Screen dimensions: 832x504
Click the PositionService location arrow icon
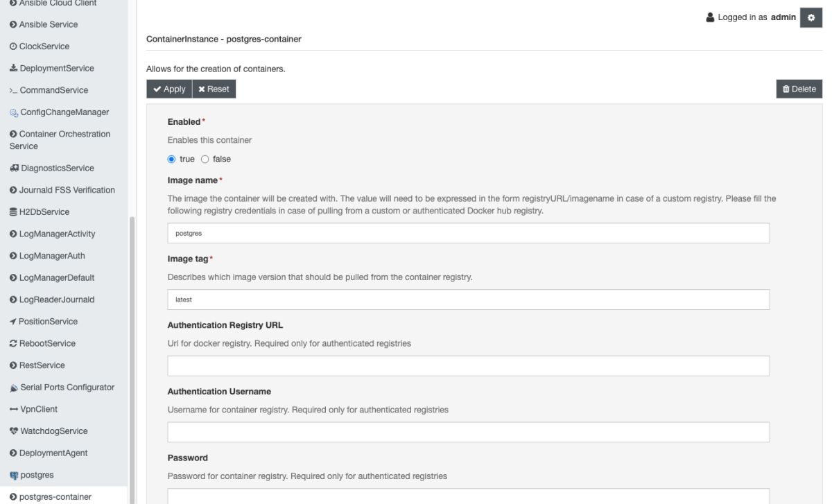(x=13, y=322)
